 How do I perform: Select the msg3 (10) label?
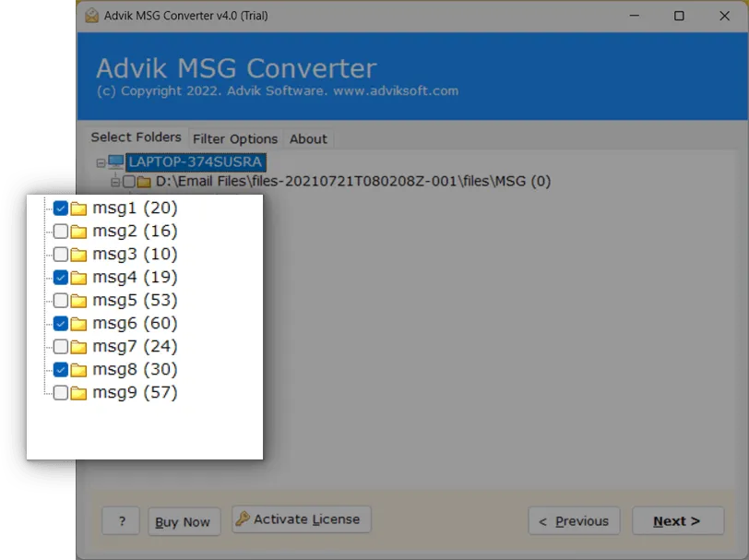click(135, 255)
